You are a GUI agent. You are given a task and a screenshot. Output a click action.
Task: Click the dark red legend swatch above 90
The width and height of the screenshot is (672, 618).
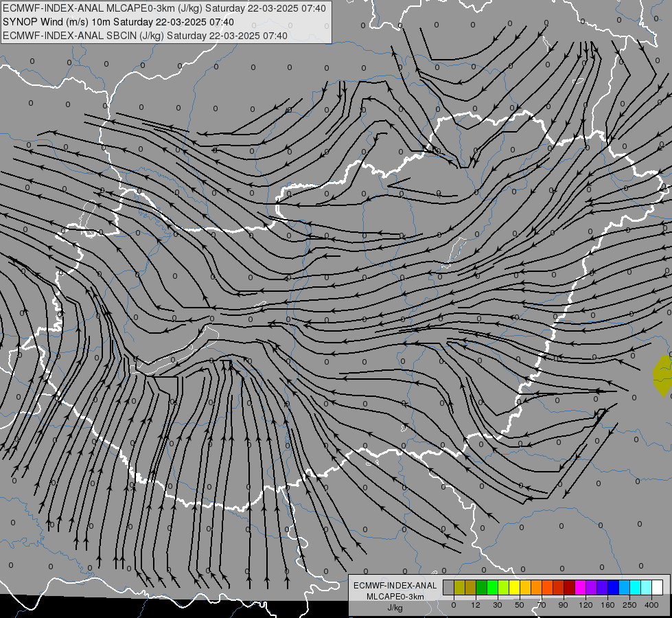[570, 587]
